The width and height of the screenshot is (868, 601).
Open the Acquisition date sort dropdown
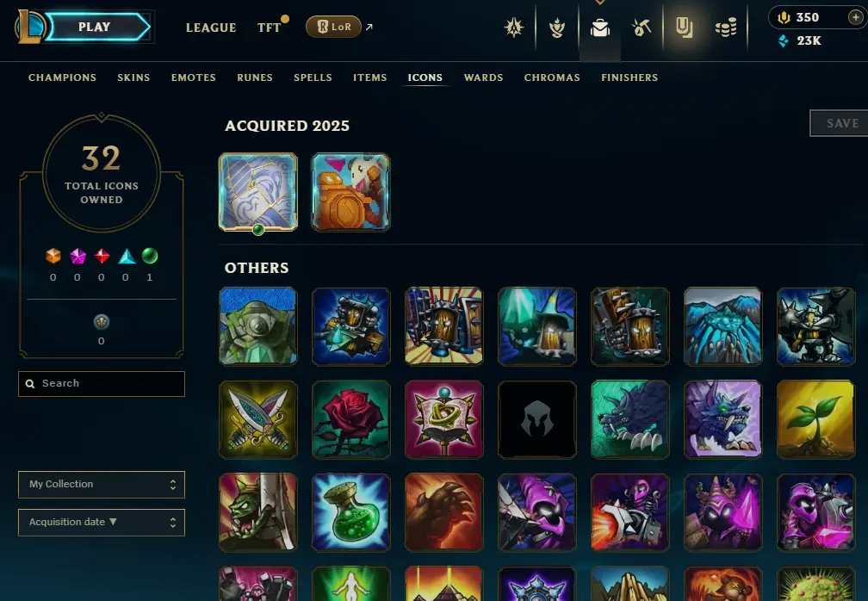(102, 523)
